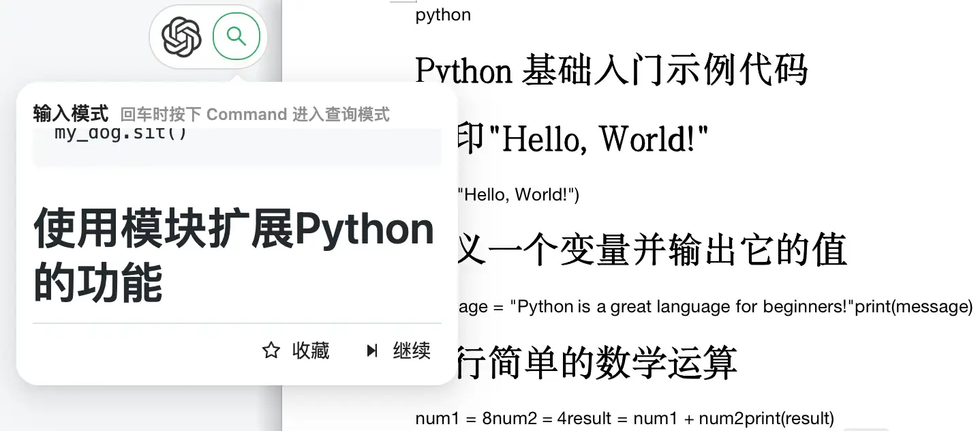Screen dimensions: 980x431
Task: Click the python text at document top
Action: [x=443, y=15]
